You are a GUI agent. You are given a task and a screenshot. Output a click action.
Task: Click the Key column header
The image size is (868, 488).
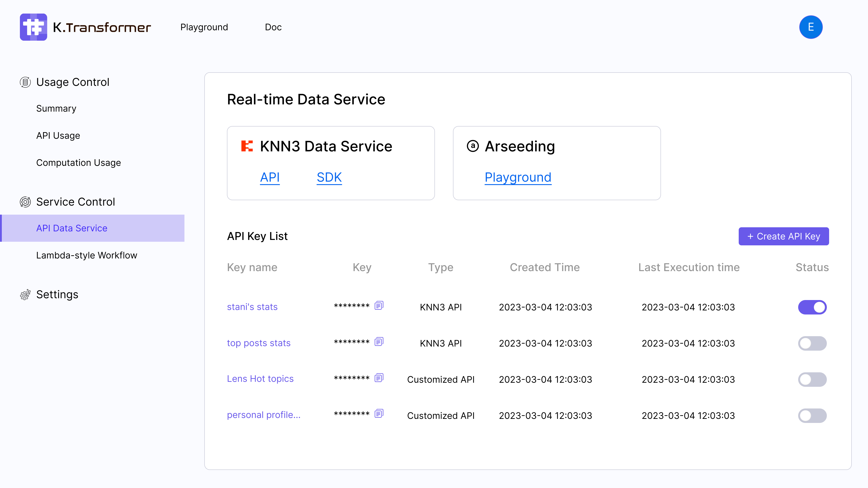click(362, 267)
